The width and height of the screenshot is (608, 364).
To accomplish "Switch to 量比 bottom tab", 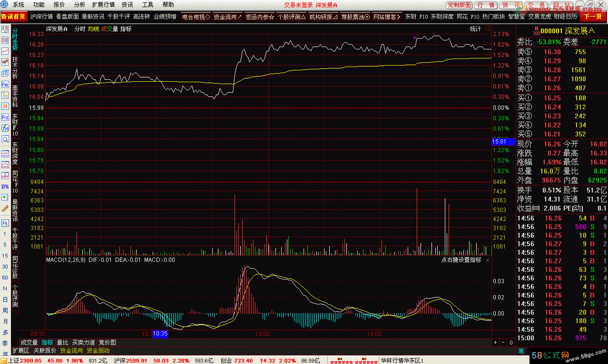I will coord(62,342).
